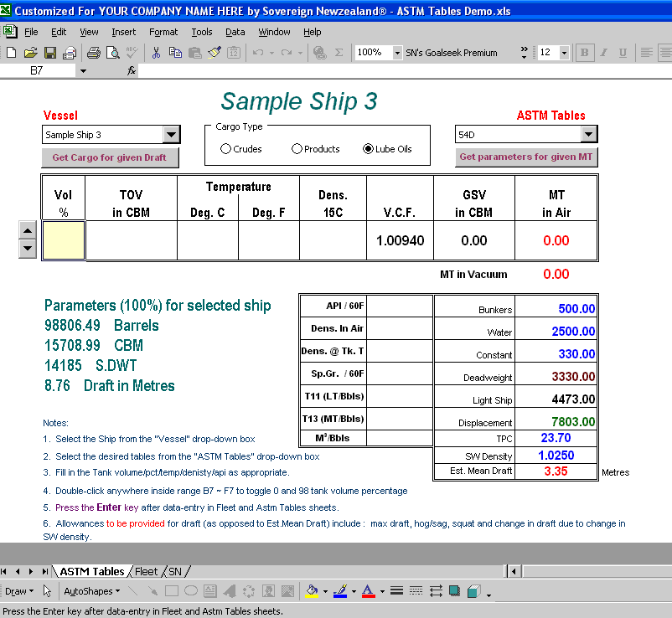Open Print Preview with the magnifier page icon

tap(113, 53)
